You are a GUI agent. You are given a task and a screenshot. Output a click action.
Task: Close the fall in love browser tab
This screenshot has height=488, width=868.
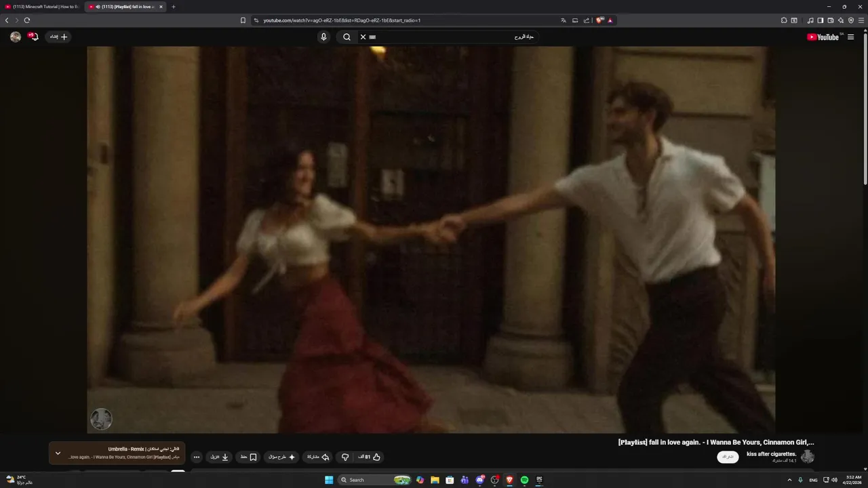(x=161, y=7)
